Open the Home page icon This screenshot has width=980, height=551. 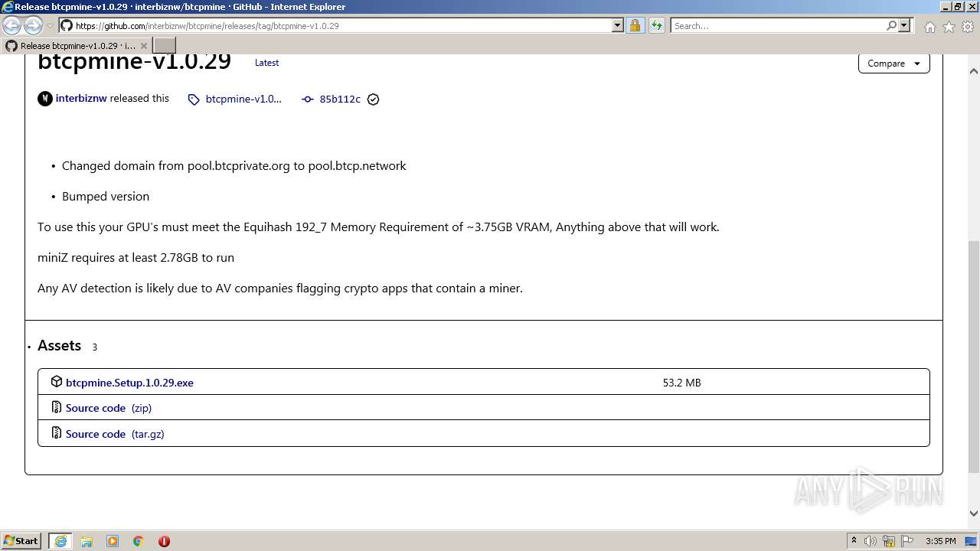(929, 27)
